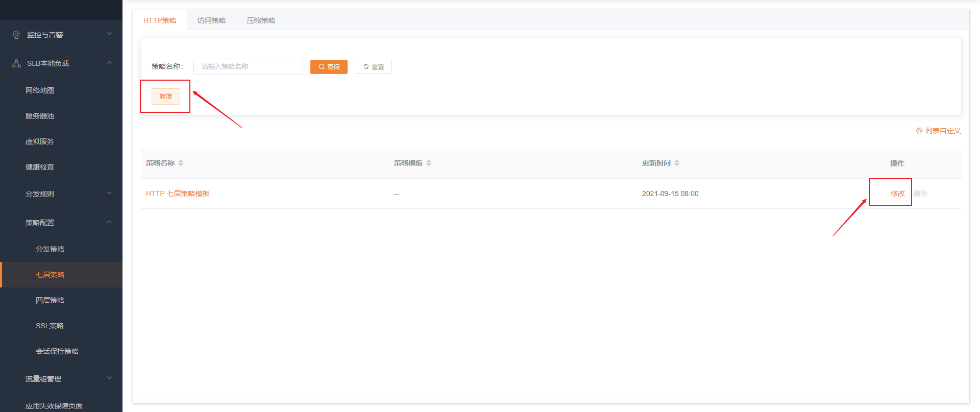The height and width of the screenshot is (412, 980).
Task: Focus the 策略名称 input field
Action: pyautogui.click(x=248, y=67)
